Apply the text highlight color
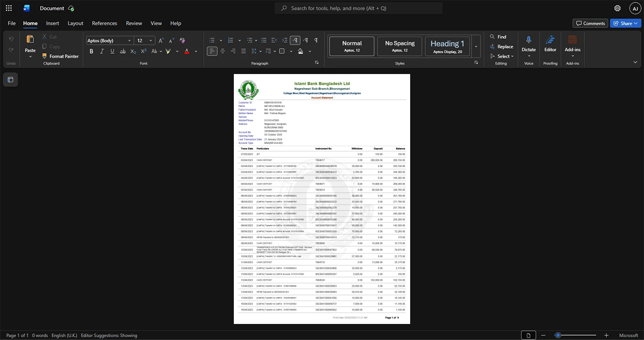The width and height of the screenshot is (644, 340). pyautogui.click(x=168, y=51)
